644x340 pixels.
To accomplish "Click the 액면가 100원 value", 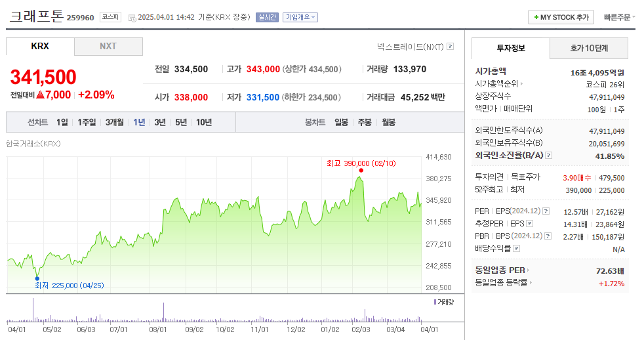I will (x=596, y=110).
